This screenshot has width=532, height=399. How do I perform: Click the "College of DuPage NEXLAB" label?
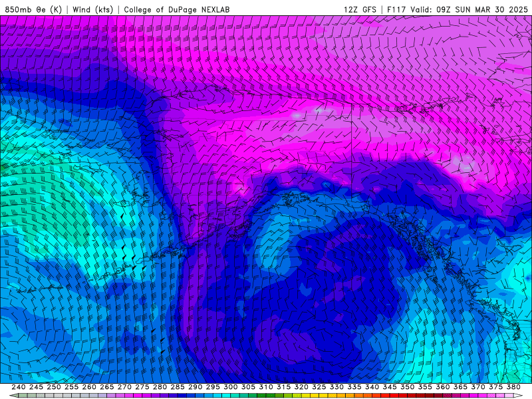[x=177, y=9]
